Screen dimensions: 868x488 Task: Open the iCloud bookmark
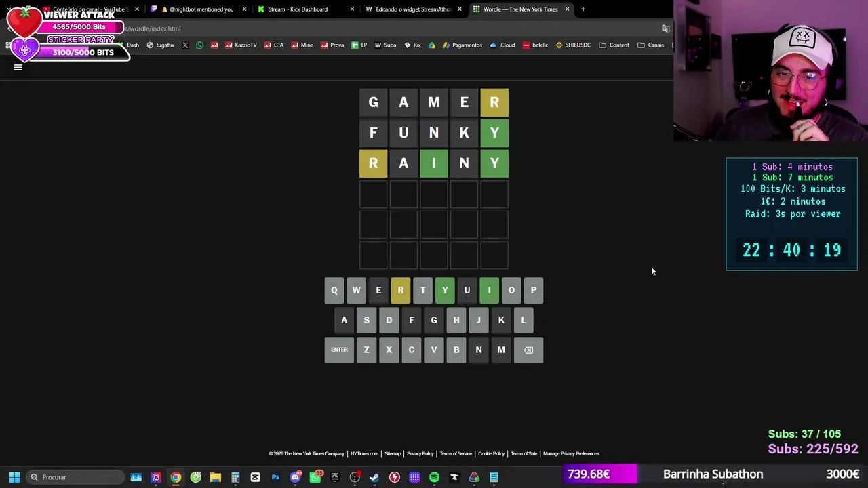point(502,45)
